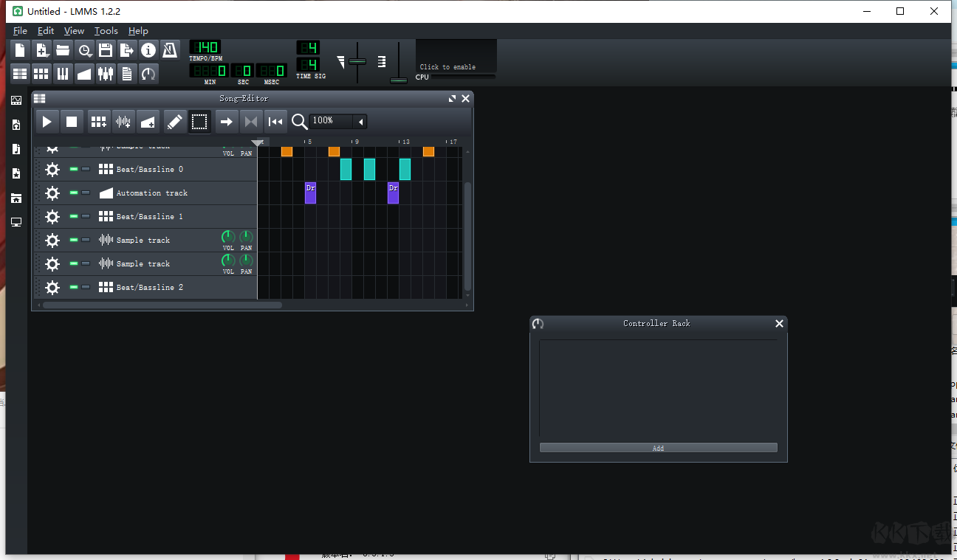Image resolution: width=957 pixels, height=560 pixels.
Task: Open the Tools menu
Action: click(x=106, y=31)
